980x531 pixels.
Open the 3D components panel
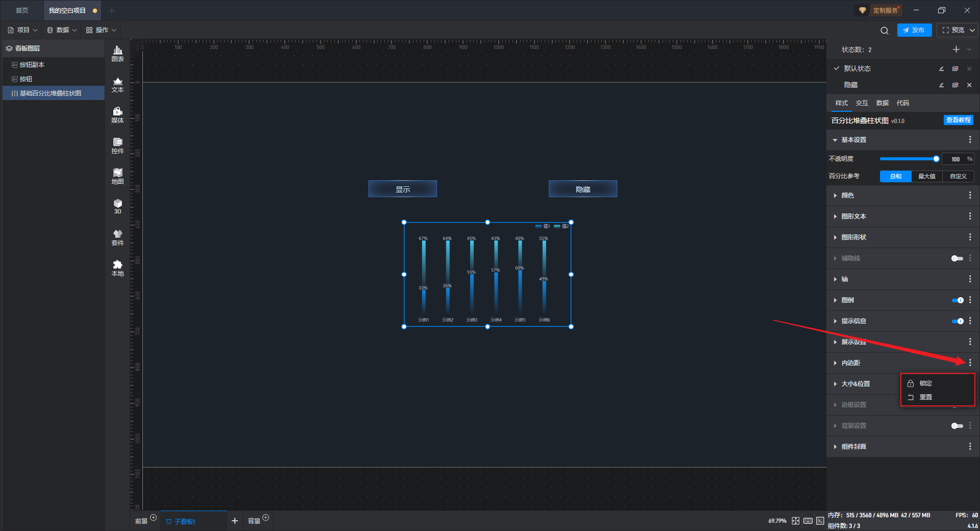click(117, 206)
